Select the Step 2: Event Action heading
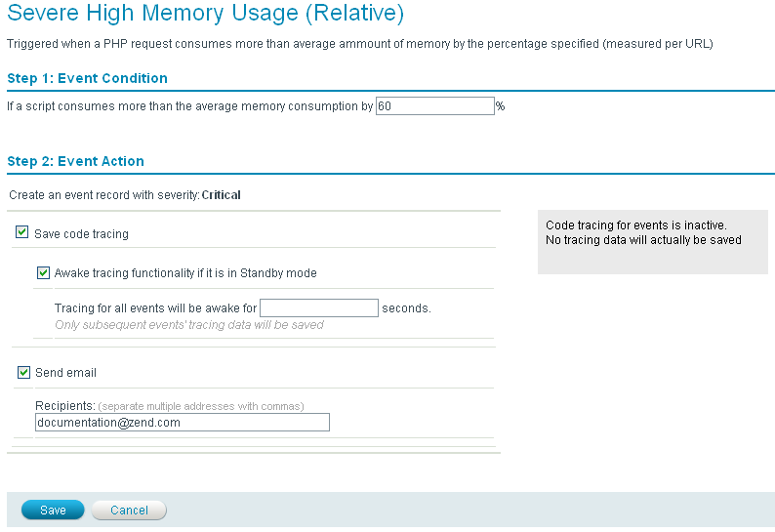Screen dimensions: 775x532 [75, 161]
